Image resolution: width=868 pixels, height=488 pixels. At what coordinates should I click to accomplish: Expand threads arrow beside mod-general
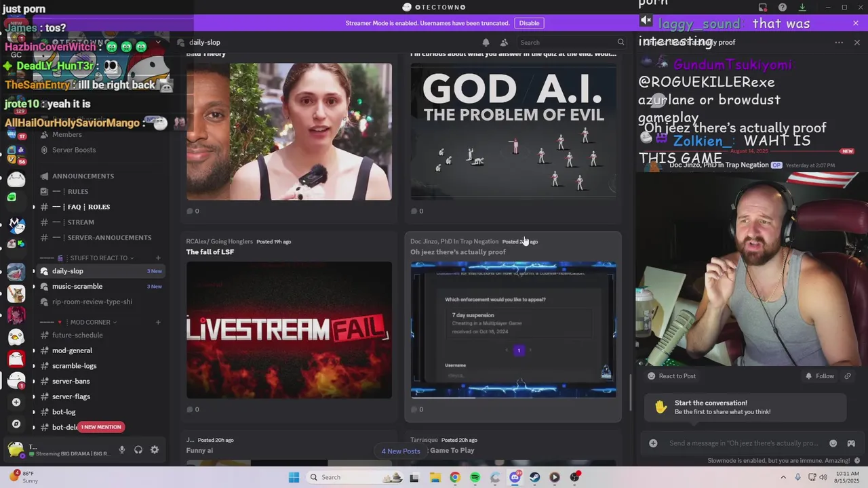34,350
